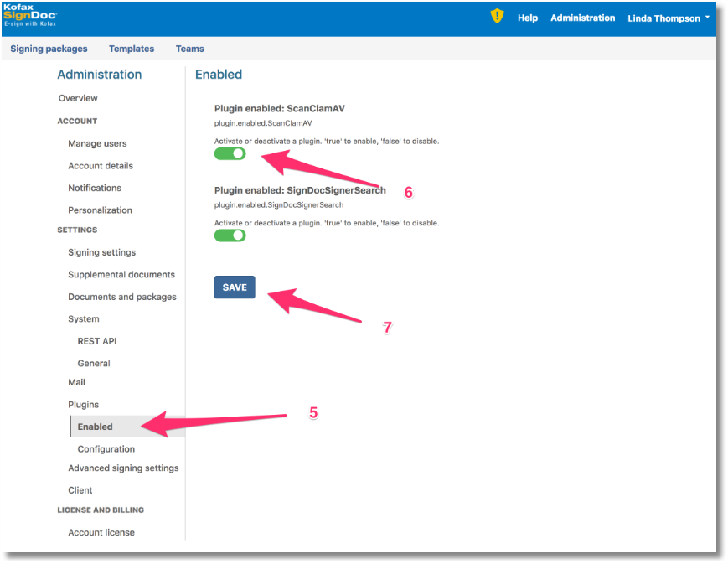
Task: Toggle the ScanClamAV plugin switch
Action: tap(230, 154)
